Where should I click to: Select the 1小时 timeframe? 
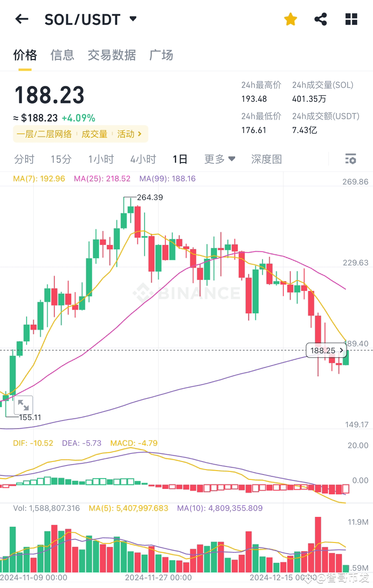click(x=100, y=159)
